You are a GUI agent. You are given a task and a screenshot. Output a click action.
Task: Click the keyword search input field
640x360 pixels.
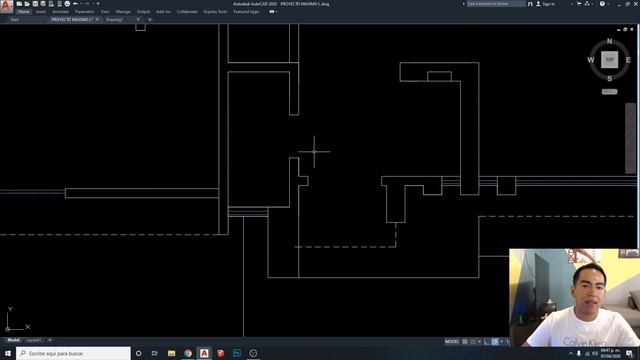pos(496,4)
